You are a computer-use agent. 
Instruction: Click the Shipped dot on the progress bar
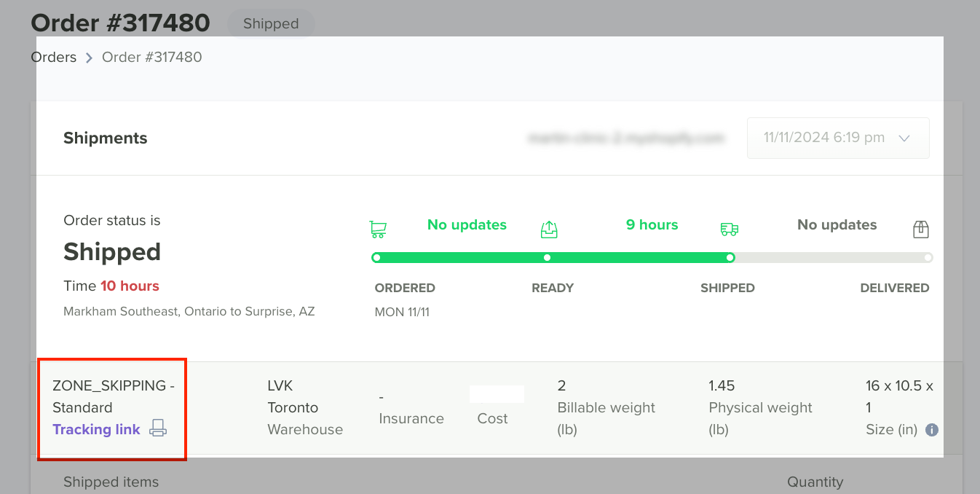pos(730,257)
